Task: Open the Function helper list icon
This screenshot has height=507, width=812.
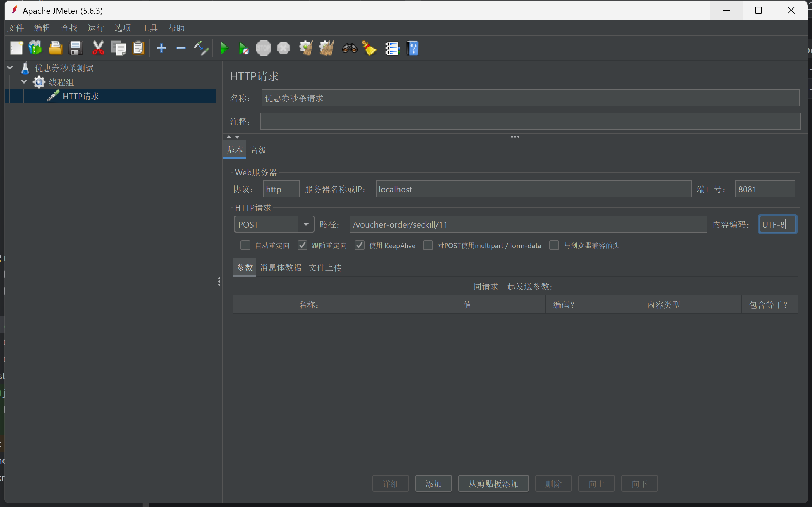Action: [x=392, y=48]
